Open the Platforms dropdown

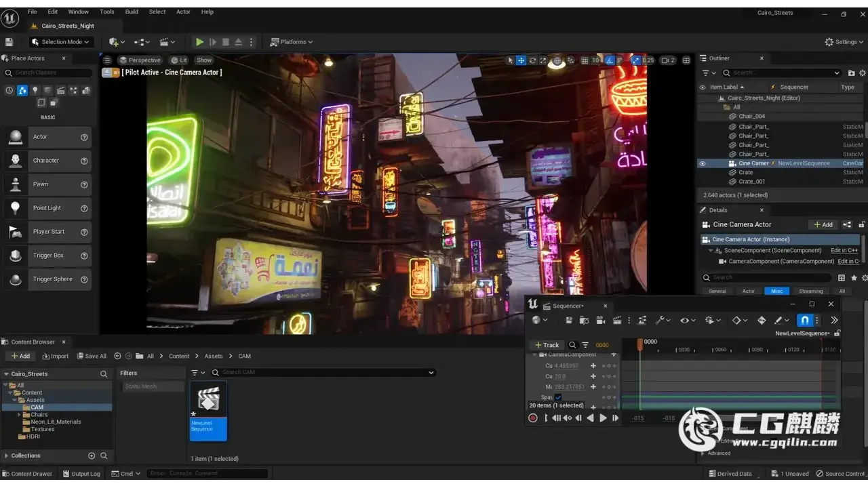coord(293,42)
